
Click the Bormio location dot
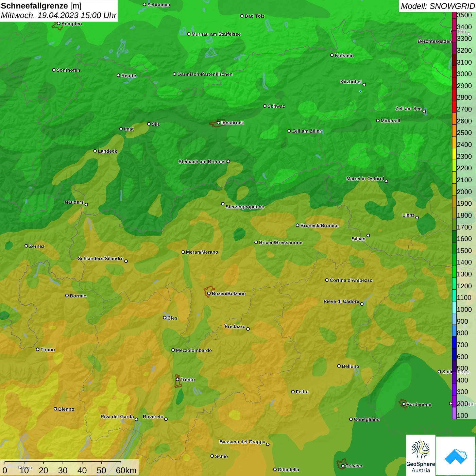[x=67, y=295]
